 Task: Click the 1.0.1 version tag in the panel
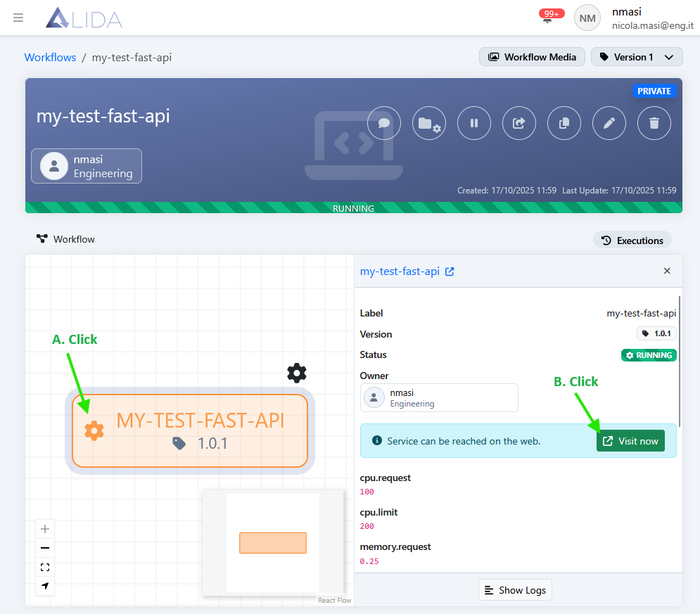[656, 333]
